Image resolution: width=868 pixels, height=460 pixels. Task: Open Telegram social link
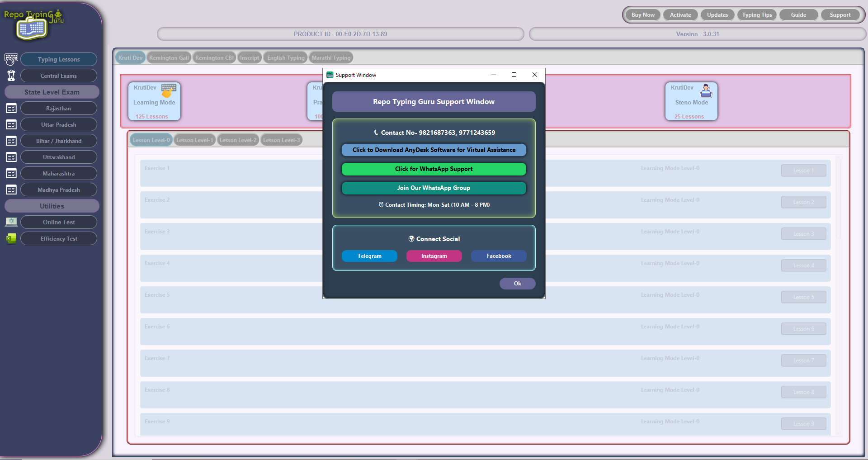[x=369, y=256]
